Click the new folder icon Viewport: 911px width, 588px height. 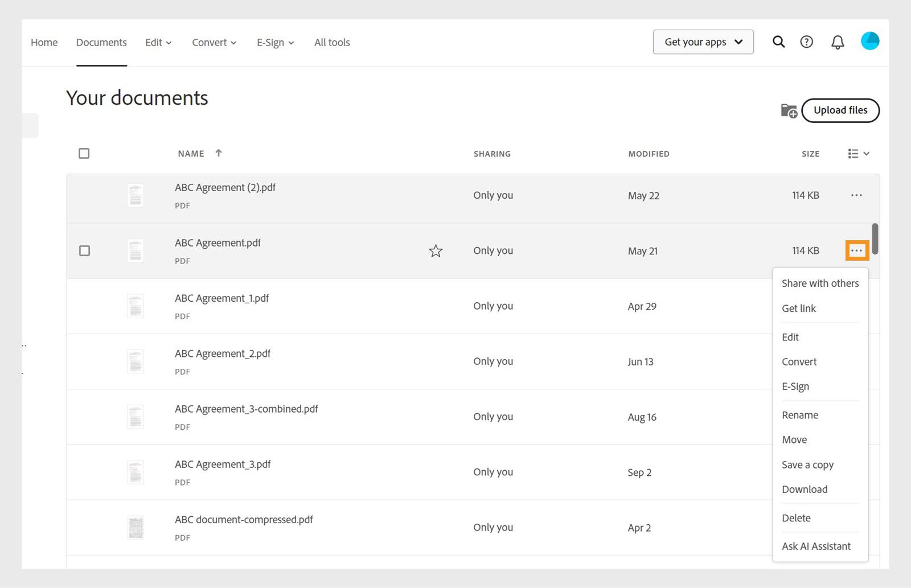(x=789, y=110)
